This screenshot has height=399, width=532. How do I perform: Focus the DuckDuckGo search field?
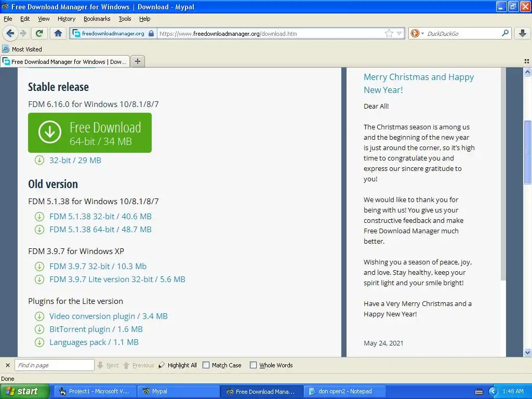pyautogui.click(x=462, y=33)
